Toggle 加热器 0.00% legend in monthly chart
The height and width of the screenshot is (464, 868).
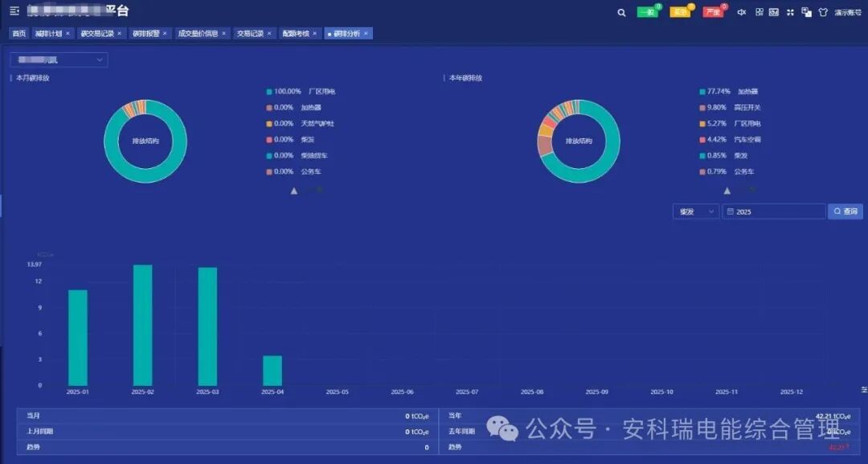(294, 108)
